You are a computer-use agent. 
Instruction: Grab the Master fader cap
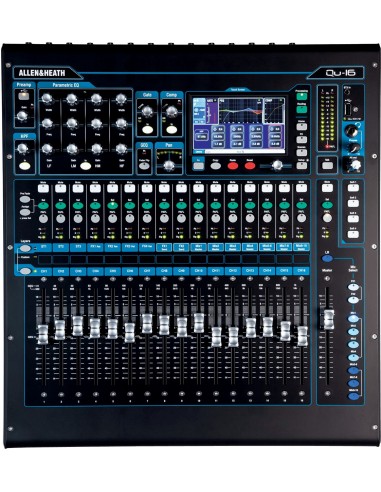click(329, 319)
